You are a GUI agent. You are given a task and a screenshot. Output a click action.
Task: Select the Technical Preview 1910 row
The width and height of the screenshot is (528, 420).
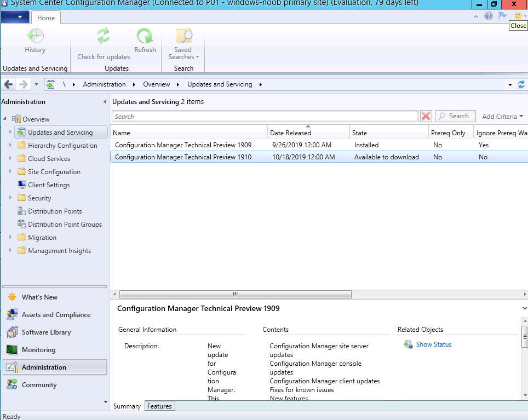[x=319, y=157]
